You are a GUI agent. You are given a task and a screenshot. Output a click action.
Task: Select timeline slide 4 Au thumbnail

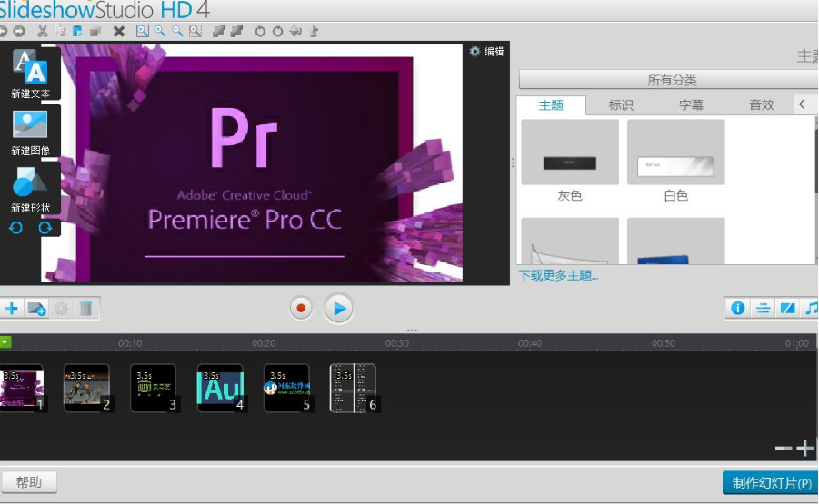click(x=220, y=388)
